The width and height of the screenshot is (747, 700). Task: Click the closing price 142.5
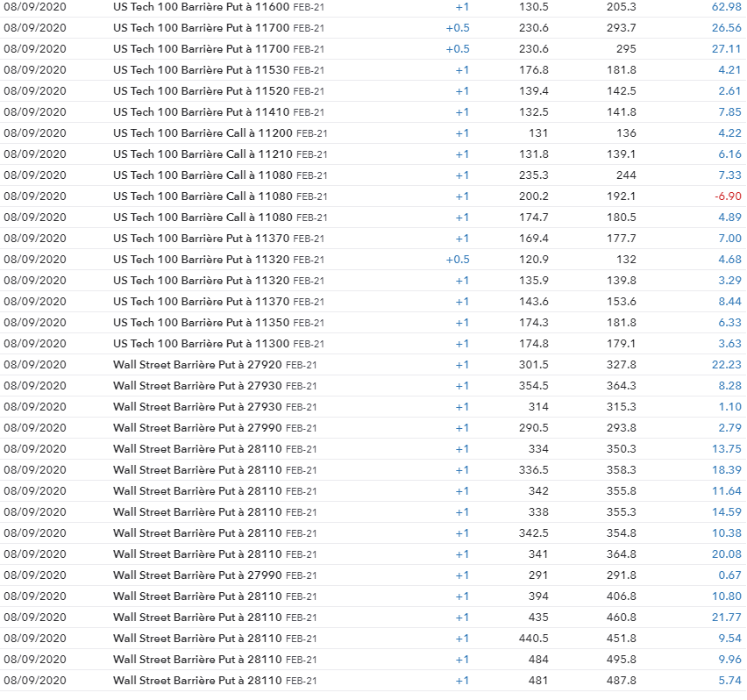(x=622, y=91)
